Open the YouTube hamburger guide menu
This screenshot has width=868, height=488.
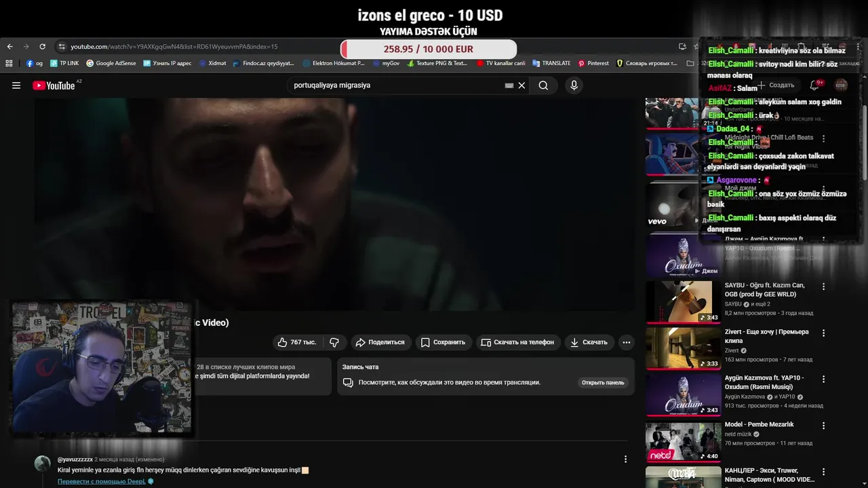pos(16,85)
